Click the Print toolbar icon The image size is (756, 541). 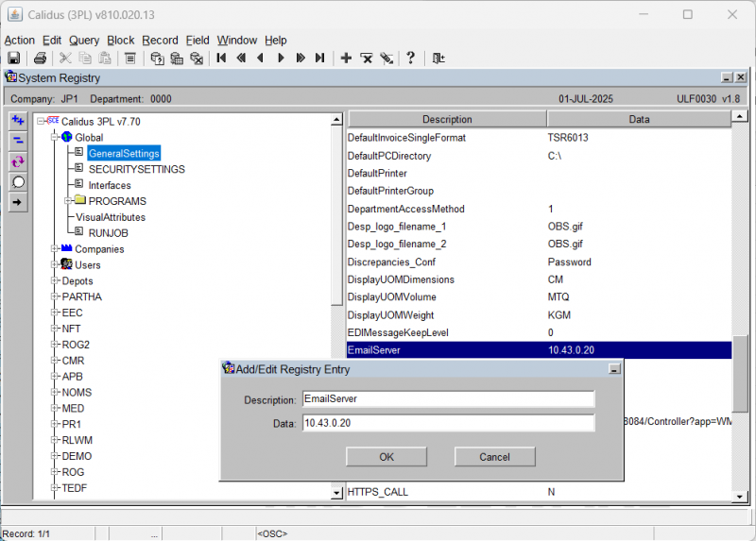click(x=40, y=59)
